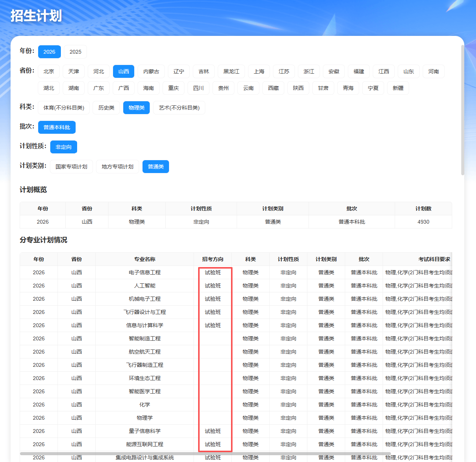
Task: Select 地方专项计划 plan type
Action: 118,167
